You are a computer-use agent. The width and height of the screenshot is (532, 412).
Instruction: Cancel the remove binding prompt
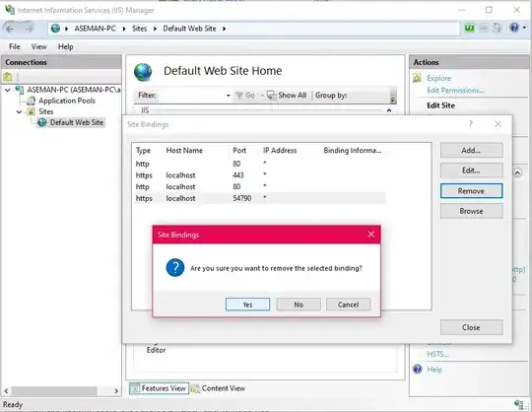(x=348, y=305)
